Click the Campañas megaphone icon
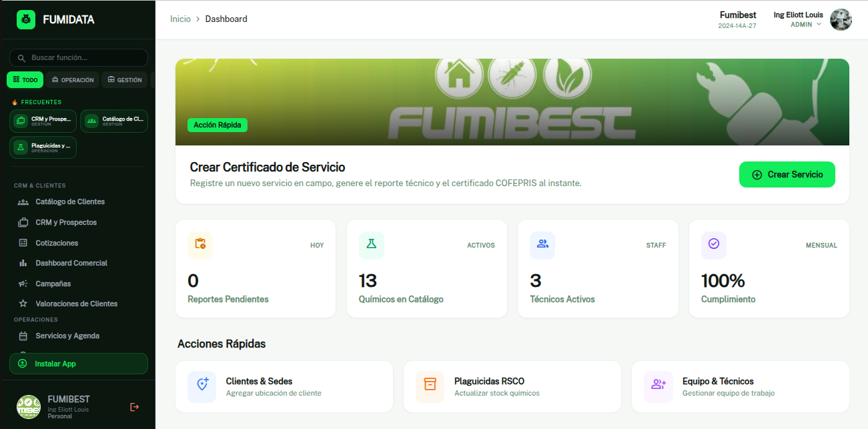 [23, 284]
